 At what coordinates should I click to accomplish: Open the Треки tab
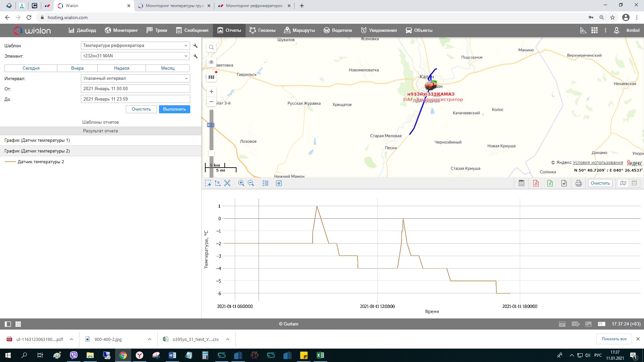(x=157, y=30)
